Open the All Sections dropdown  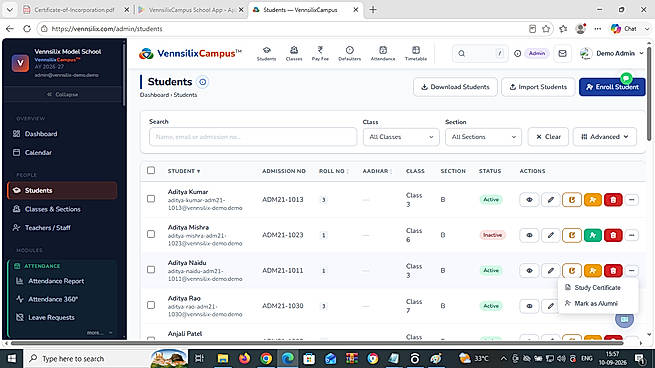(x=483, y=137)
